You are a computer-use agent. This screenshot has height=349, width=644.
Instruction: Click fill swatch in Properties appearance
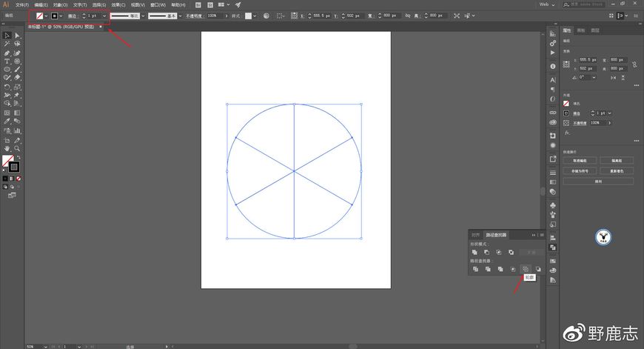(566, 104)
